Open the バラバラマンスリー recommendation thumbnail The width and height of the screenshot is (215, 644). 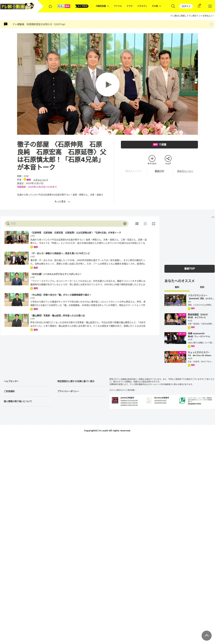175,300
